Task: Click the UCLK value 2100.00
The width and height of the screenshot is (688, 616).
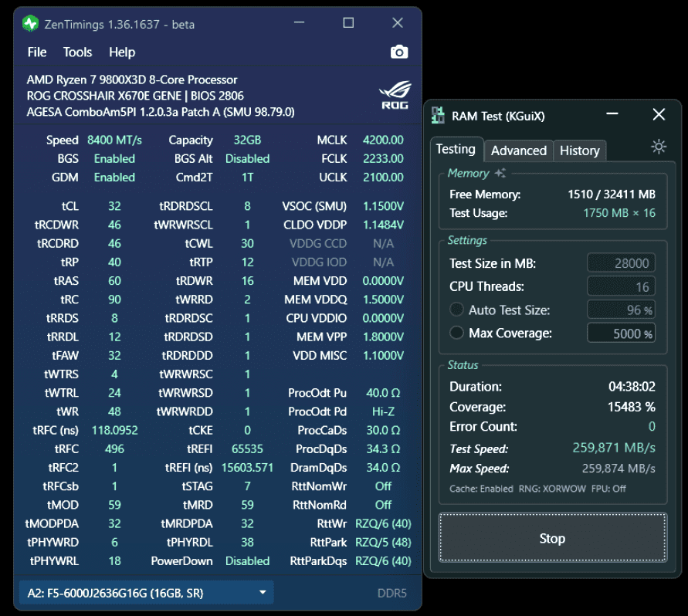Action: point(383,178)
